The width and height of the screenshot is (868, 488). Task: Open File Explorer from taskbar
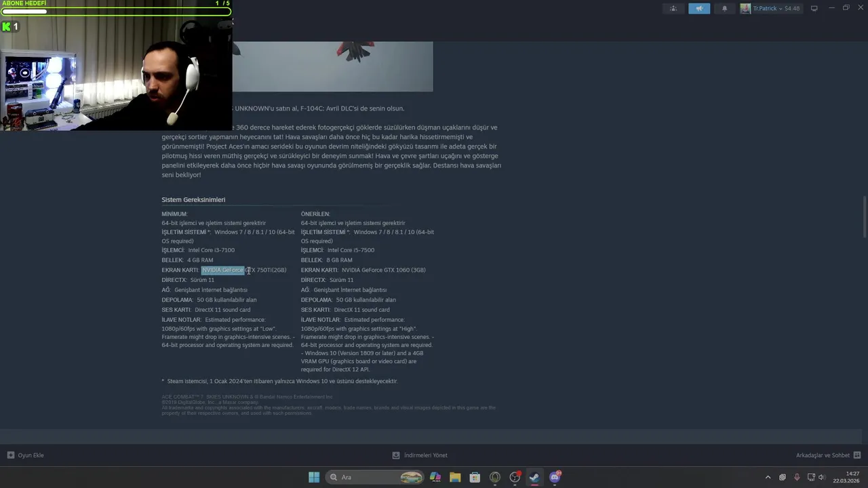[x=455, y=477]
